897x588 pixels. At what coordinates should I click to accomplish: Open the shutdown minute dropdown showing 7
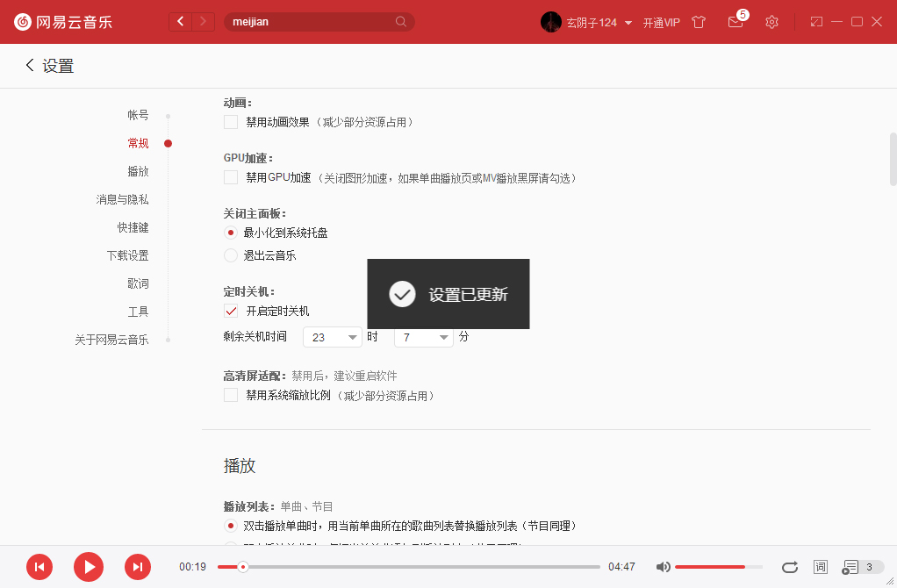(x=423, y=337)
